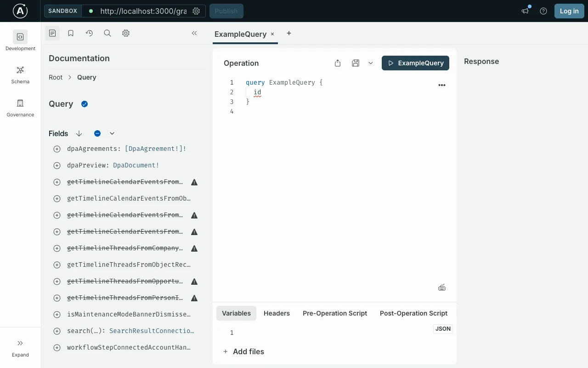Click the Publish button
Screen dimensions: 588x368
[226, 11]
